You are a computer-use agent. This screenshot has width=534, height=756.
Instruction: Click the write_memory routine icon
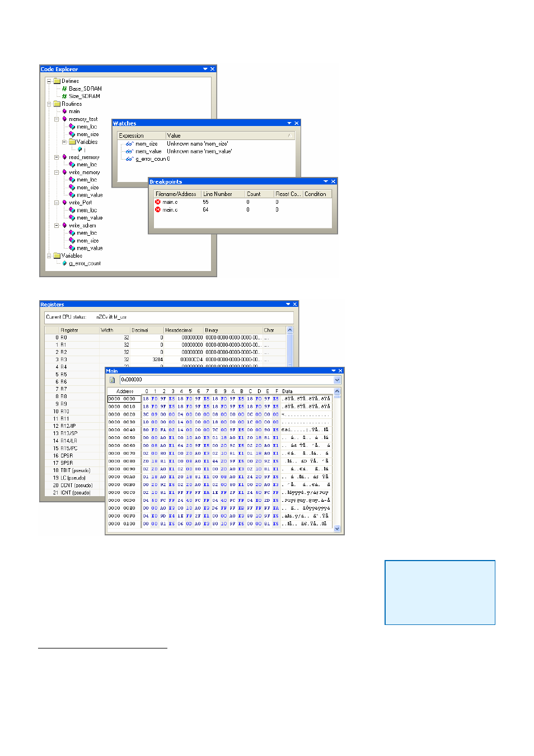[64, 172]
